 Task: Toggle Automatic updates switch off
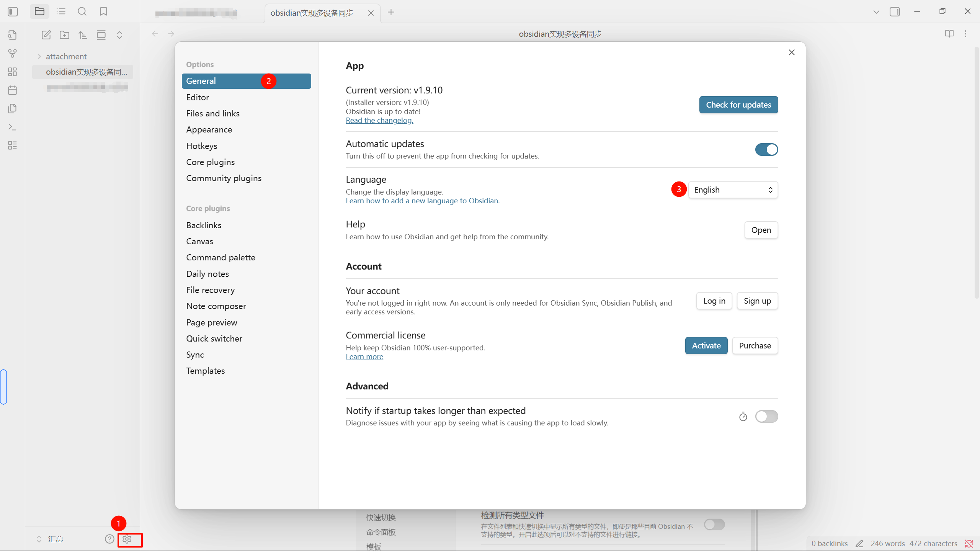coord(766,150)
